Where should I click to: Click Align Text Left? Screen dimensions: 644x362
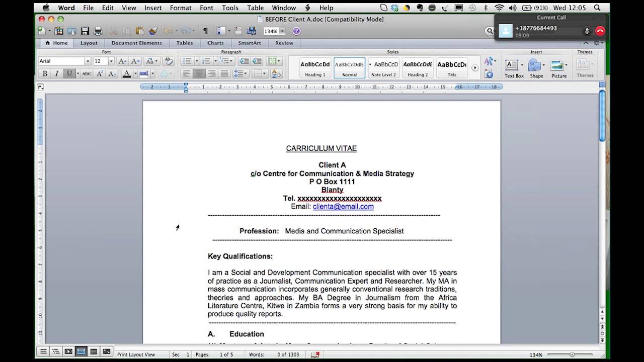187,74
